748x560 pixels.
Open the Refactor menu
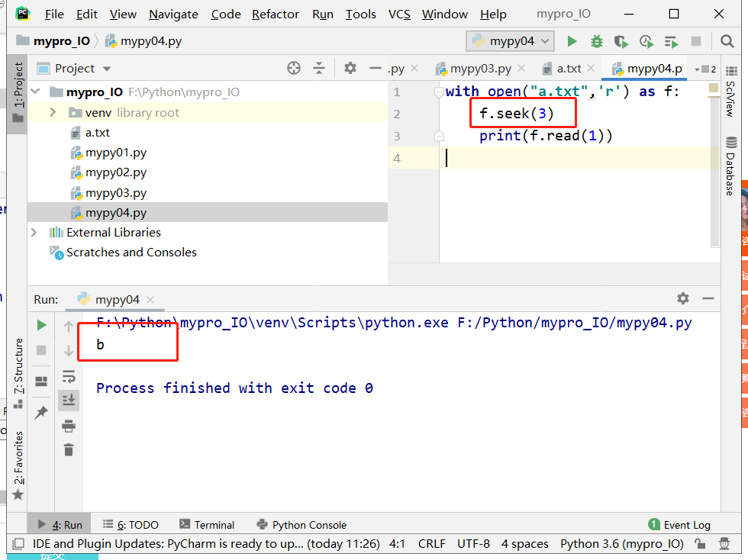276,14
